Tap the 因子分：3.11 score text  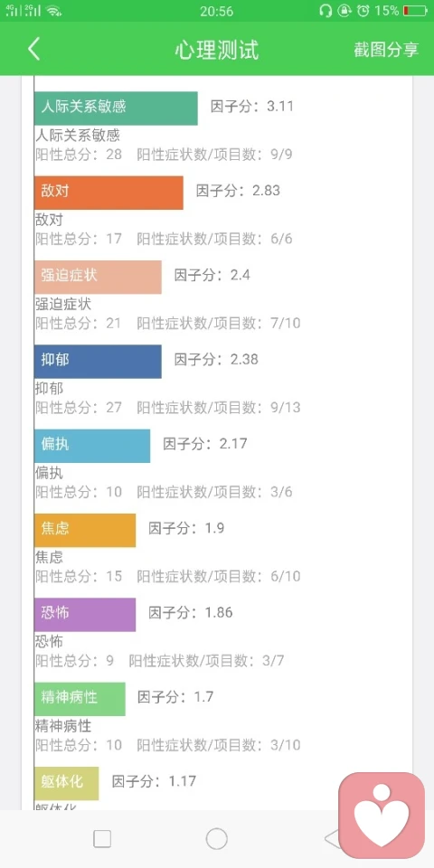pyautogui.click(x=252, y=107)
